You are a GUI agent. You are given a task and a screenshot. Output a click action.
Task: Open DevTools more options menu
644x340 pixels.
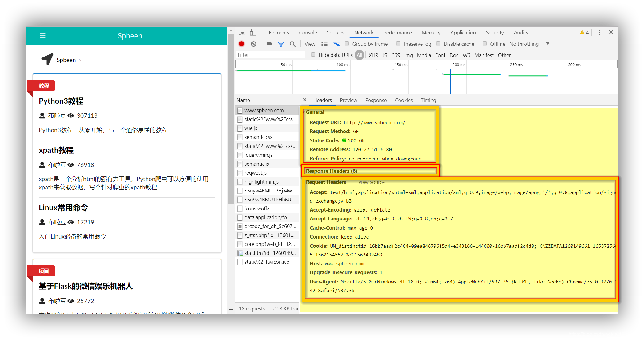pyautogui.click(x=599, y=33)
